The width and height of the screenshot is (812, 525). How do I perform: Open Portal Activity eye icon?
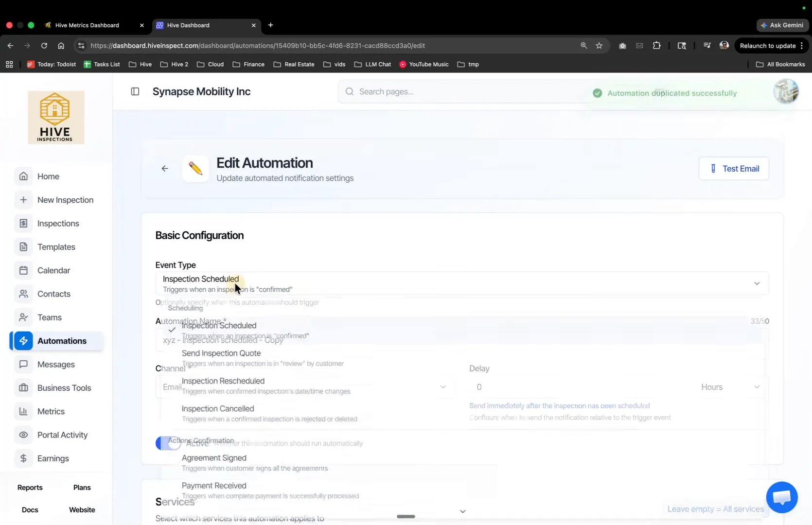[23, 435]
